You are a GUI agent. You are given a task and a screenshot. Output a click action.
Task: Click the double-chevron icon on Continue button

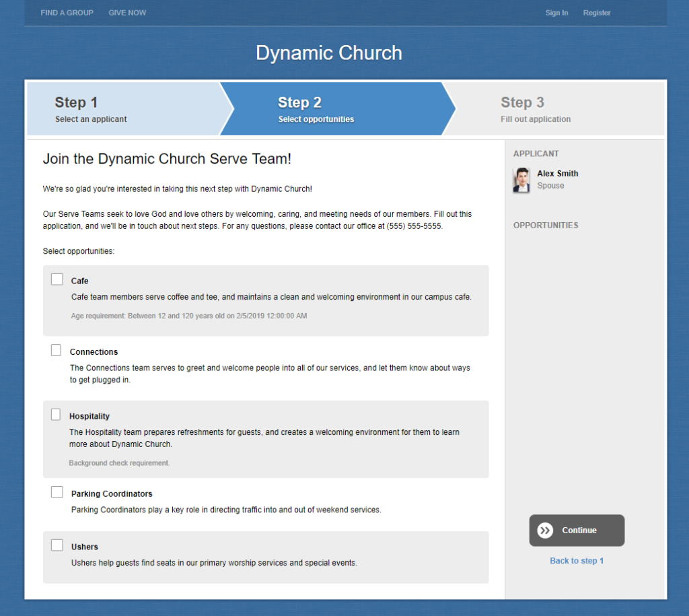tap(545, 531)
